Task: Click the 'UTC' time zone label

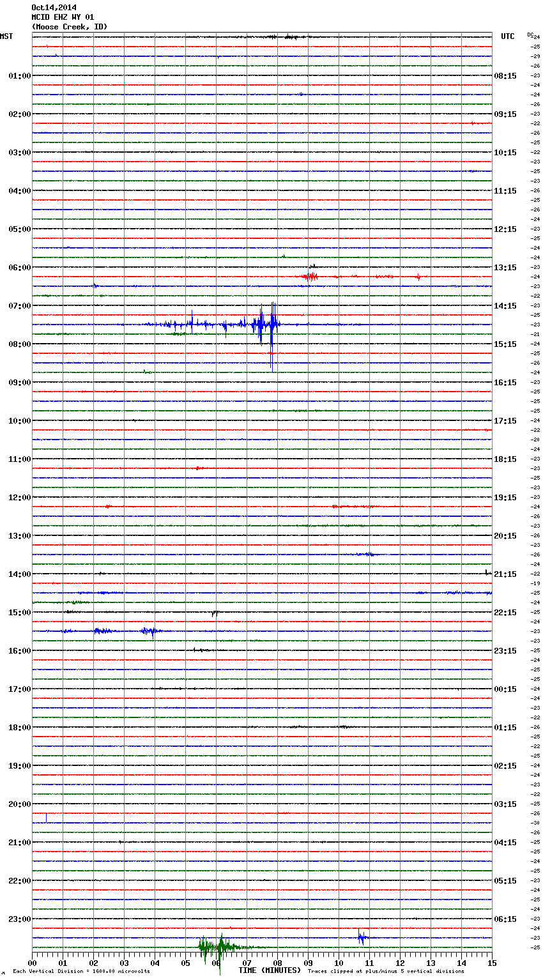Action: click(x=507, y=36)
